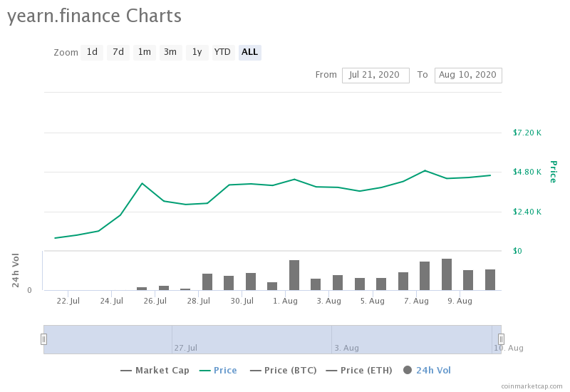Toggle the Price (BTC) series legend

283,371
